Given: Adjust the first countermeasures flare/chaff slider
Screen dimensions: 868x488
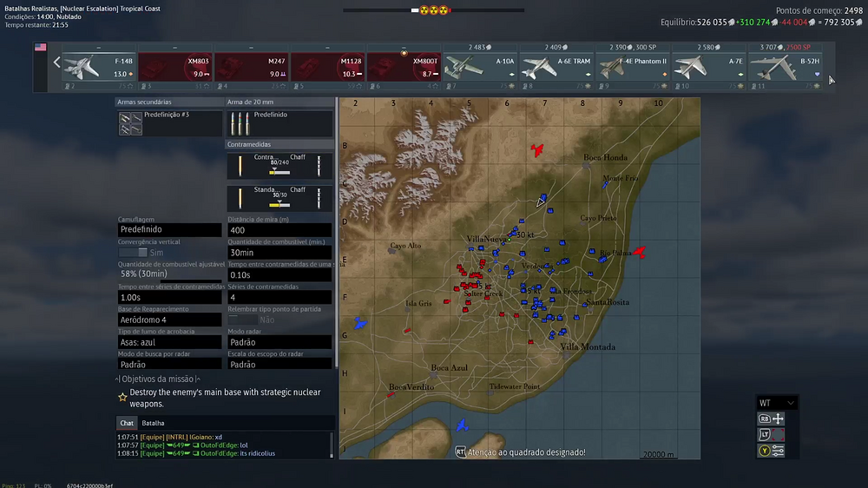Looking at the screenshot, I should pos(279,171).
